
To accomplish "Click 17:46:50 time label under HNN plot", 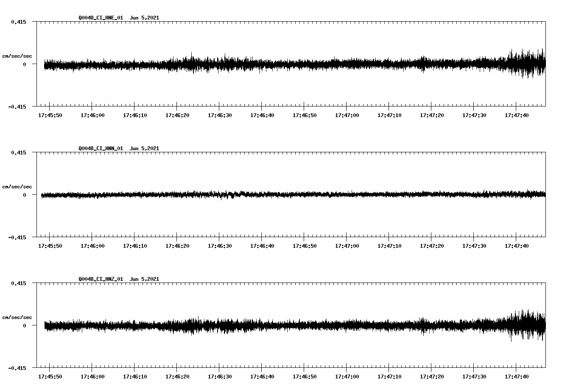I will (305, 246).
